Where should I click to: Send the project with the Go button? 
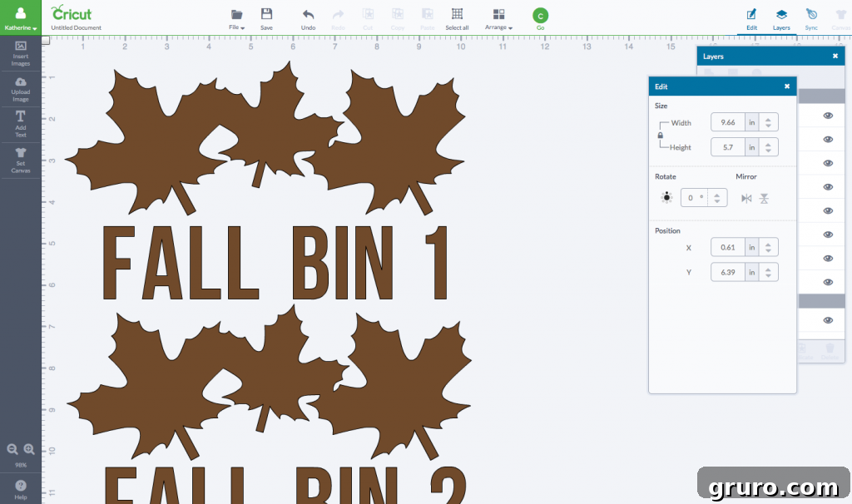(x=540, y=18)
